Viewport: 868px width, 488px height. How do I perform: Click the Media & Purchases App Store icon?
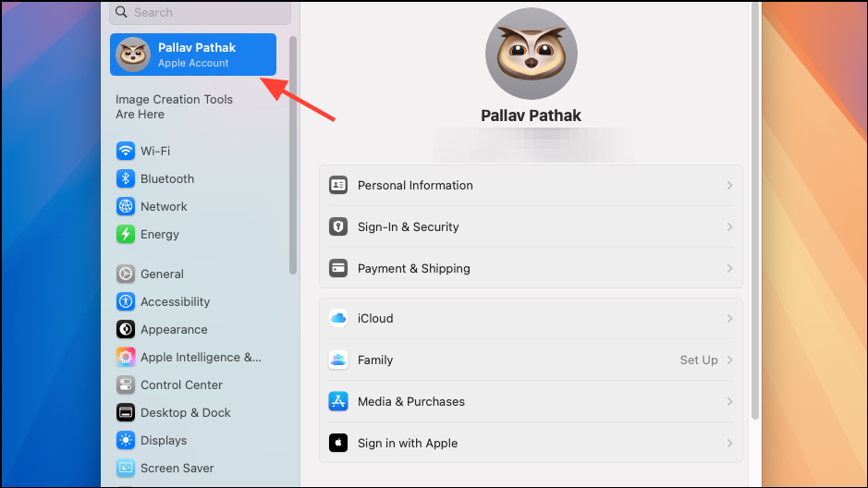click(338, 401)
